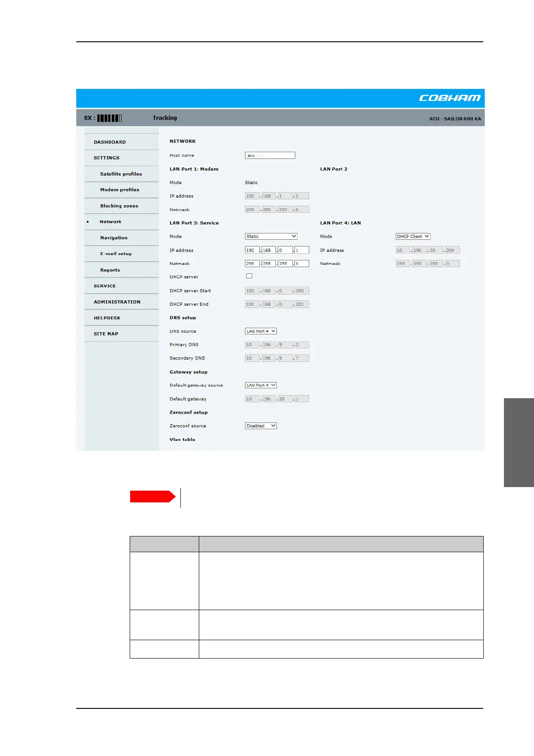Click first octet of LAN Port 3 Netmask

click(252, 264)
